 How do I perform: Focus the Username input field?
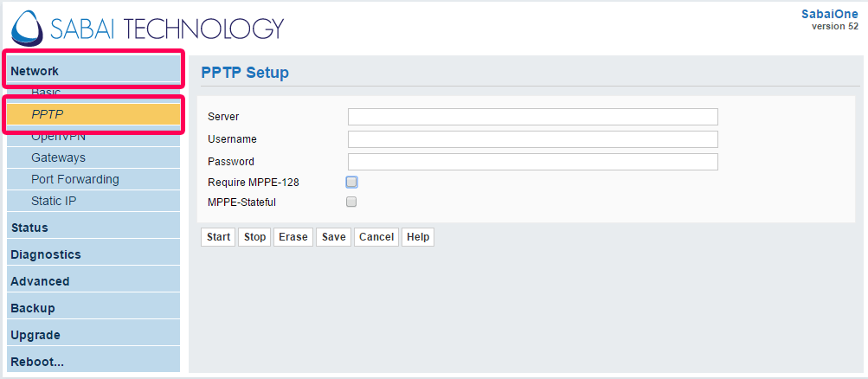click(532, 138)
